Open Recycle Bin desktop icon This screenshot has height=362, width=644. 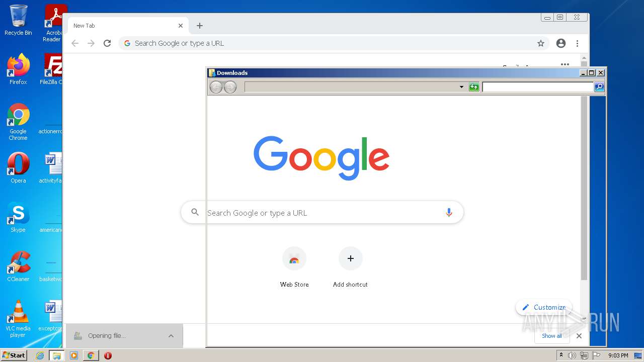coord(18,20)
